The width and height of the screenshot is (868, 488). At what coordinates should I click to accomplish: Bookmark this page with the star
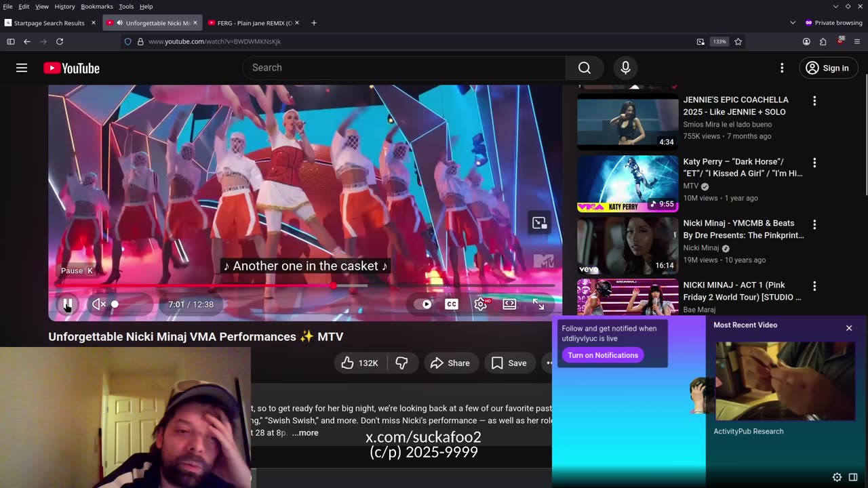coord(738,41)
